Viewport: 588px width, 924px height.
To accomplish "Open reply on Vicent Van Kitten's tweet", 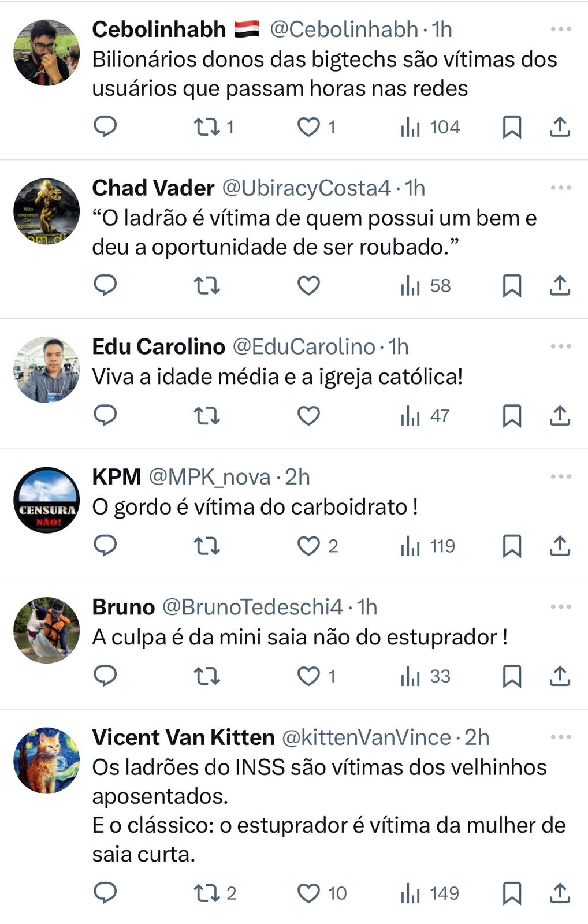I will click(x=105, y=893).
